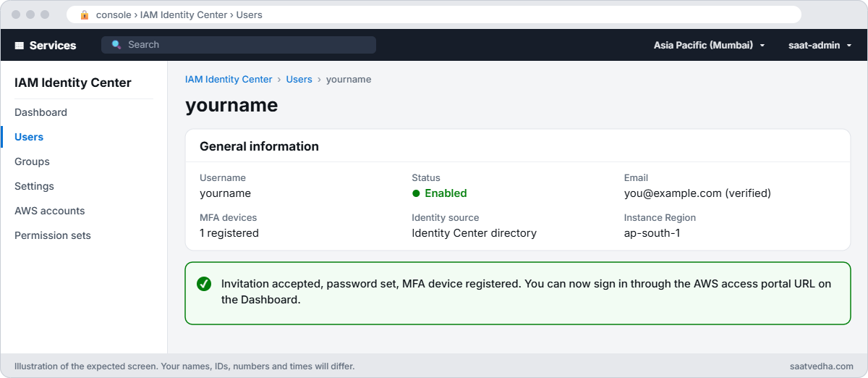Viewport: 868px width, 378px height.
Task: Click the Username value yourname
Action: tap(225, 193)
